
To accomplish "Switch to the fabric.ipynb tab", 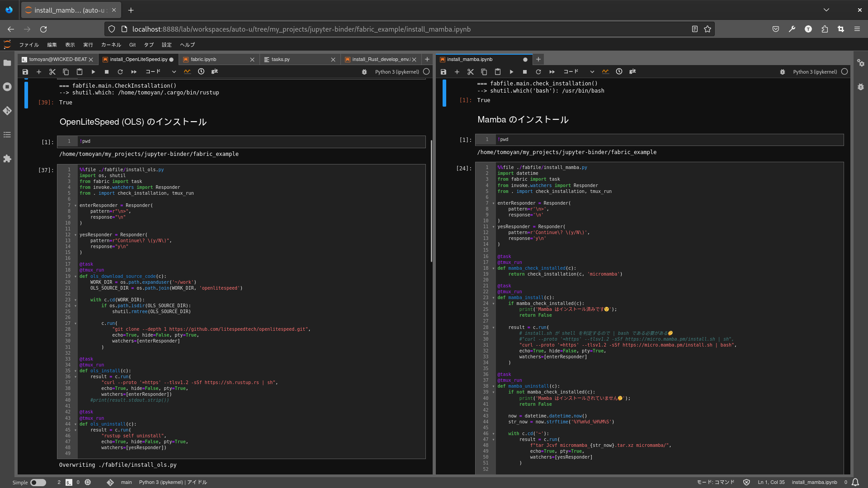I will [203, 59].
